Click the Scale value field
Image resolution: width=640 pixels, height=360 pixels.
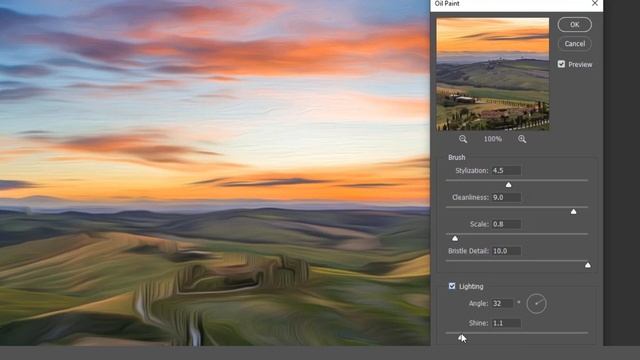(506, 224)
